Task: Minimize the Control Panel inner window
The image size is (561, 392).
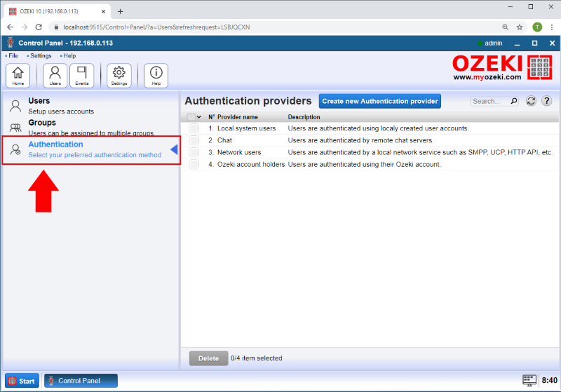Action: [x=518, y=43]
